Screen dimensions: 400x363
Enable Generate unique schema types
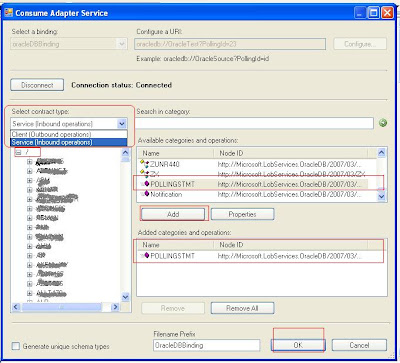[16, 346]
